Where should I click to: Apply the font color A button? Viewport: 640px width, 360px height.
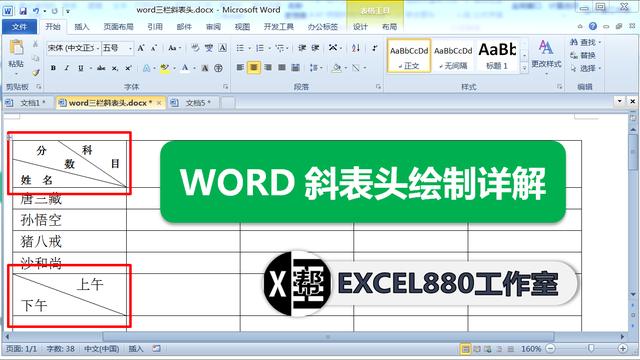(185, 68)
